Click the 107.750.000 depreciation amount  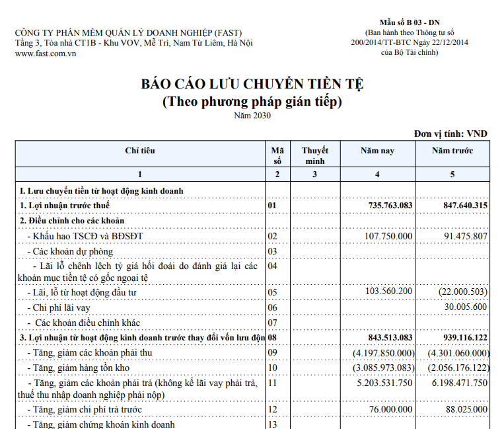pyautogui.click(x=388, y=236)
